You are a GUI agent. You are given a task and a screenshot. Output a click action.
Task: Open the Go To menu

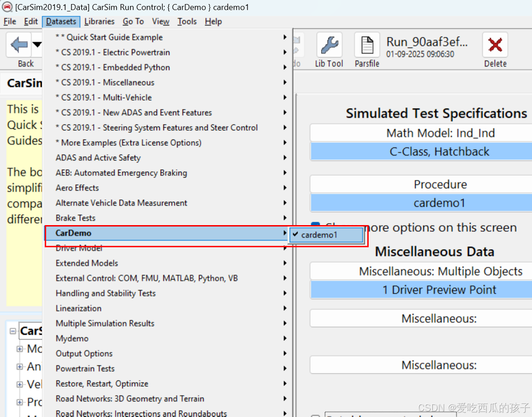coord(133,21)
